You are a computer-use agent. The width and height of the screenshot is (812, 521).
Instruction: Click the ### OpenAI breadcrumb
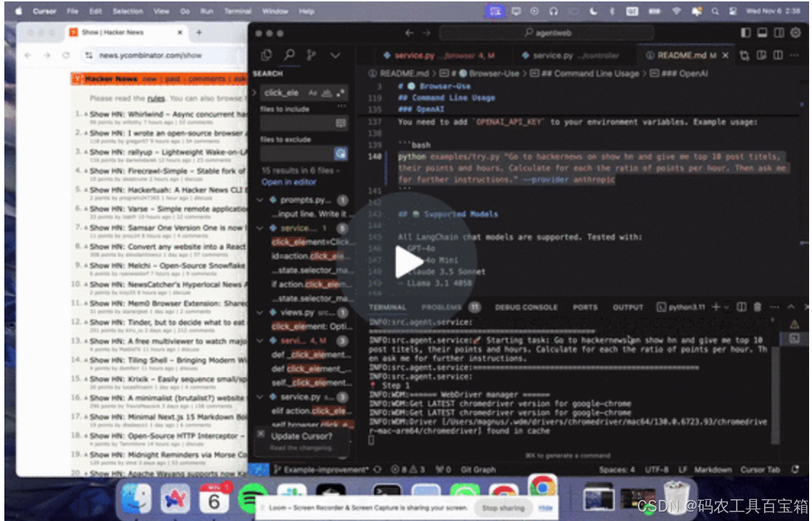tap(679, 73)
